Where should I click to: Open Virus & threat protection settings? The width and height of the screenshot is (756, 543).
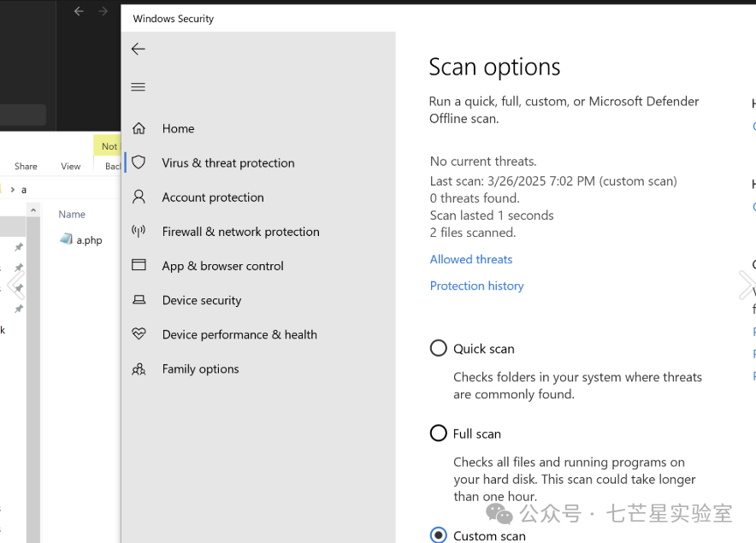(227, 162)
